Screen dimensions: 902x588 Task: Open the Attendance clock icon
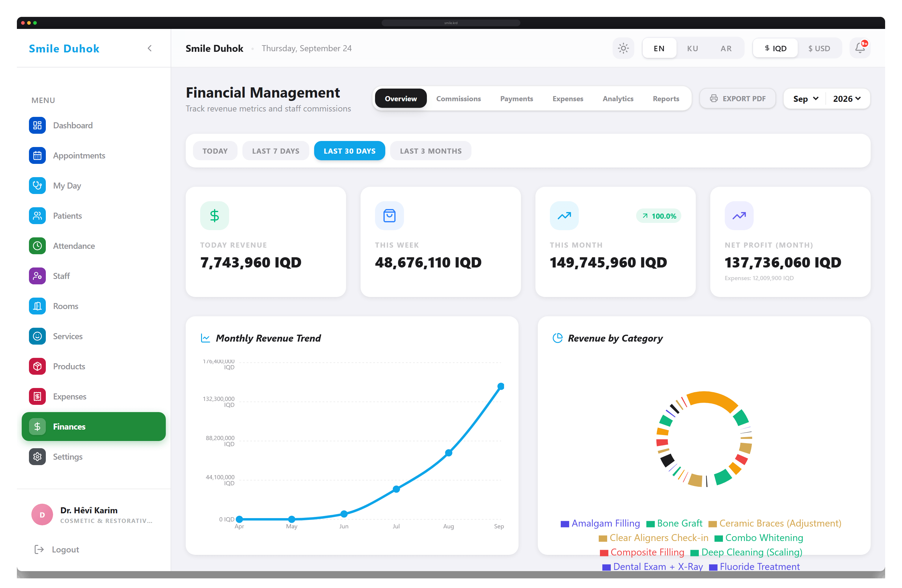pos(37,246)
